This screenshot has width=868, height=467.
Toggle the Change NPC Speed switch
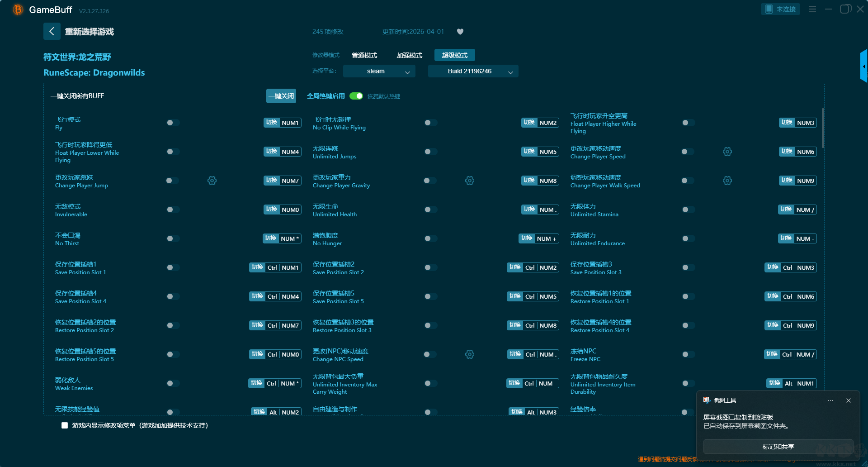[430, 354]
